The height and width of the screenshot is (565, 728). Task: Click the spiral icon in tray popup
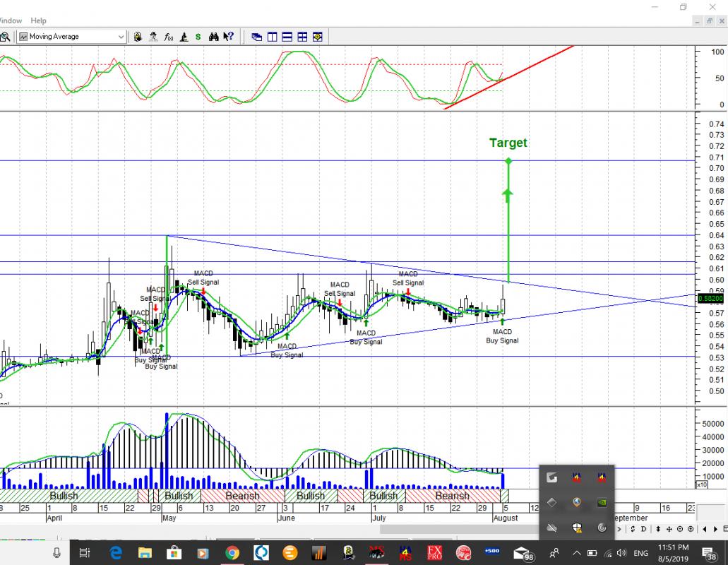point(602,528)
